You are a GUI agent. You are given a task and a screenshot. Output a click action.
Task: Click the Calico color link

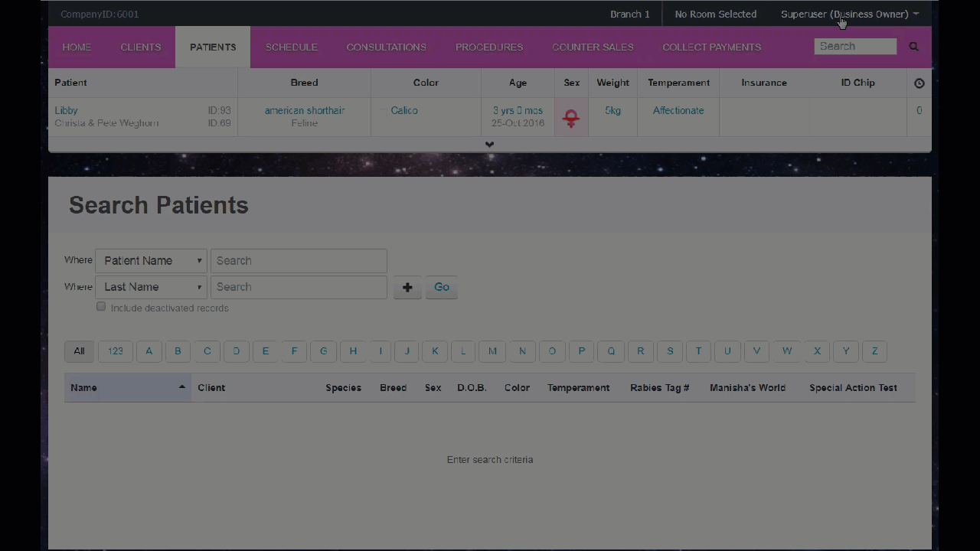[x=404, y=110]
